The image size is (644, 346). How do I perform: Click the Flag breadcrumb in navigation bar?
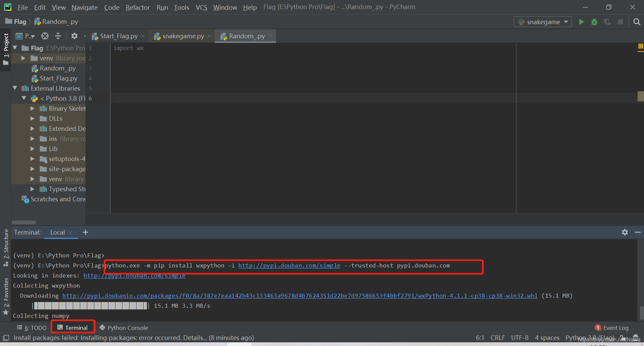pyautogui.click(x=16, y=22)
